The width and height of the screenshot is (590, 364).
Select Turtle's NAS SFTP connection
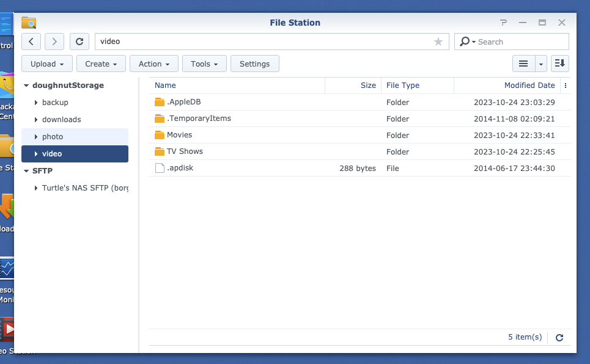[85, 187]
